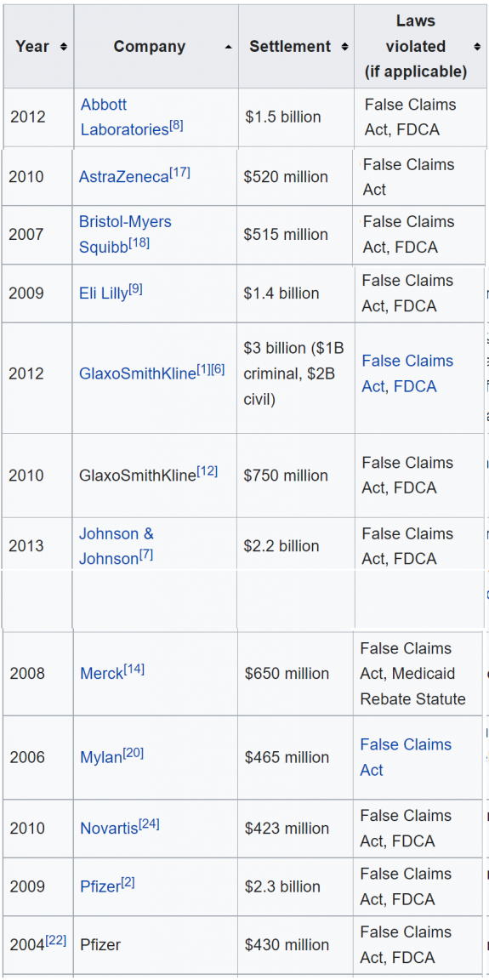Screen dimensions: 489x980
Task: Click FDCA link in GlaxoSmithKline 2012 row
Action: coord(415,387)
